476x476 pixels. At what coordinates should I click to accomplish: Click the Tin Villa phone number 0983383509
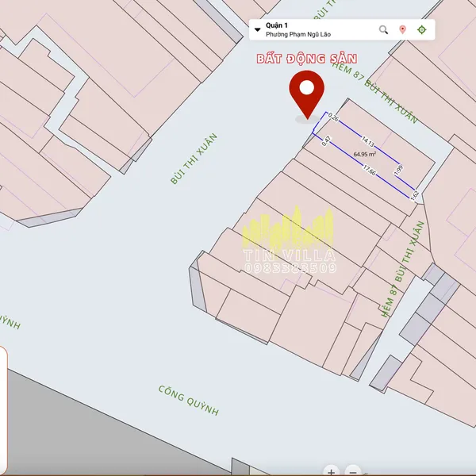click(x=290, y=268)
